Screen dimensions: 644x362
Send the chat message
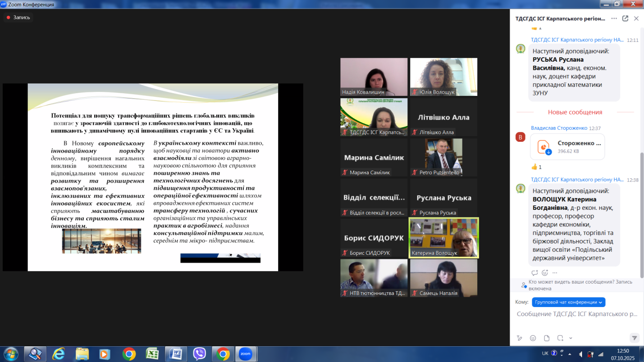click(634, 338)
